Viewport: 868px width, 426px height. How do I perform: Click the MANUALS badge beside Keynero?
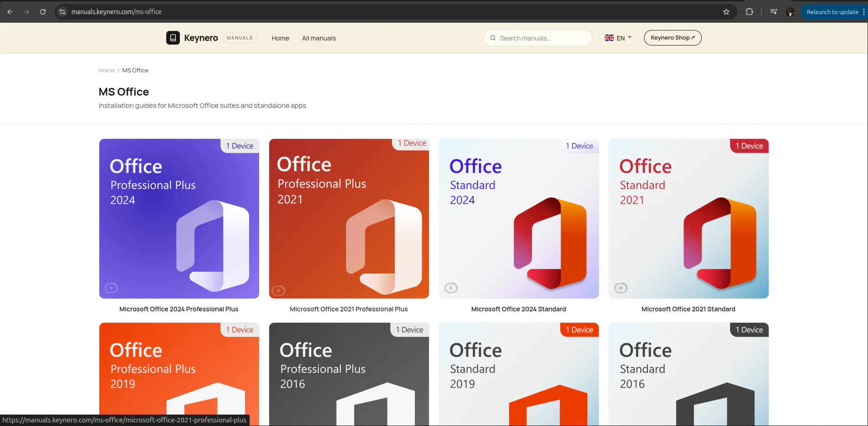coord(240,38)
